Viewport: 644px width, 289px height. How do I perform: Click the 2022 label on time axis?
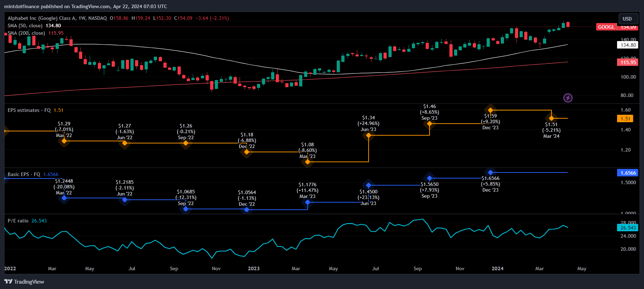(10, 268)
